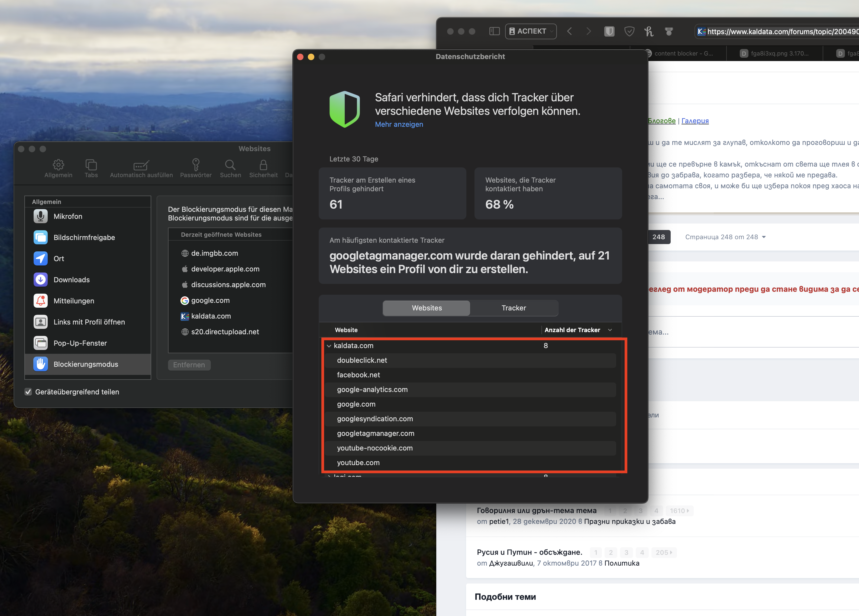Open Suchen magnifier preferences pane
Image resolution: width=859 pixels, height=616 pixels.
click(230, 168)
